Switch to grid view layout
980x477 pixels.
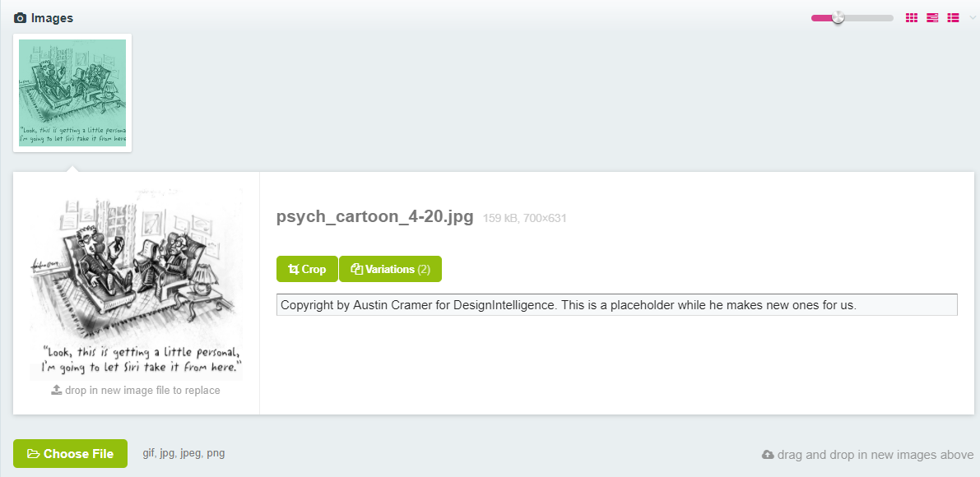click(x=911, y=17)
